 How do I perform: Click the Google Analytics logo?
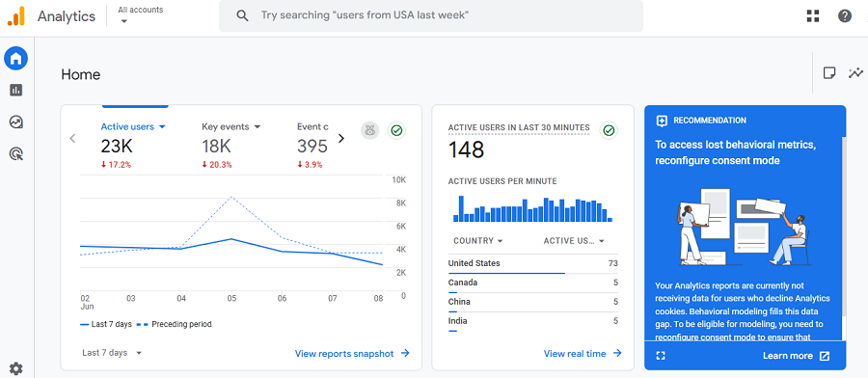[x=16, y=16]
